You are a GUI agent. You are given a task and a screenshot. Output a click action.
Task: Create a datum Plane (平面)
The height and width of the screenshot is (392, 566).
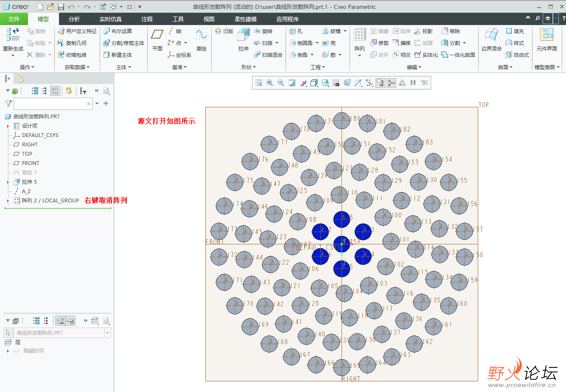coord(157,40)
